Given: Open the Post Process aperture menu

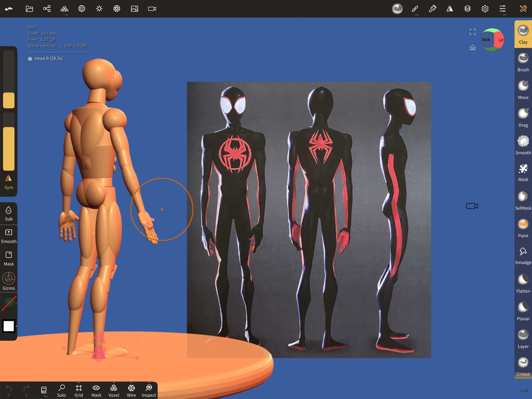Looking at the screenshot, I should coord(117,9).
